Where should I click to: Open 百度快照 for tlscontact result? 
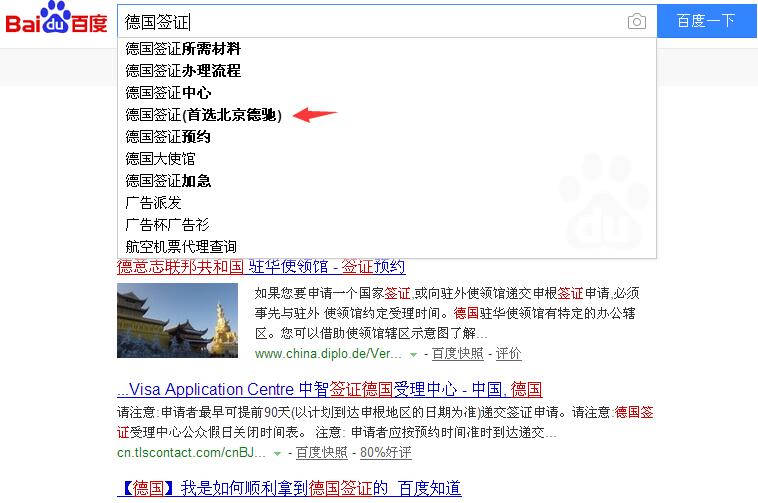(x=321, y=453)
